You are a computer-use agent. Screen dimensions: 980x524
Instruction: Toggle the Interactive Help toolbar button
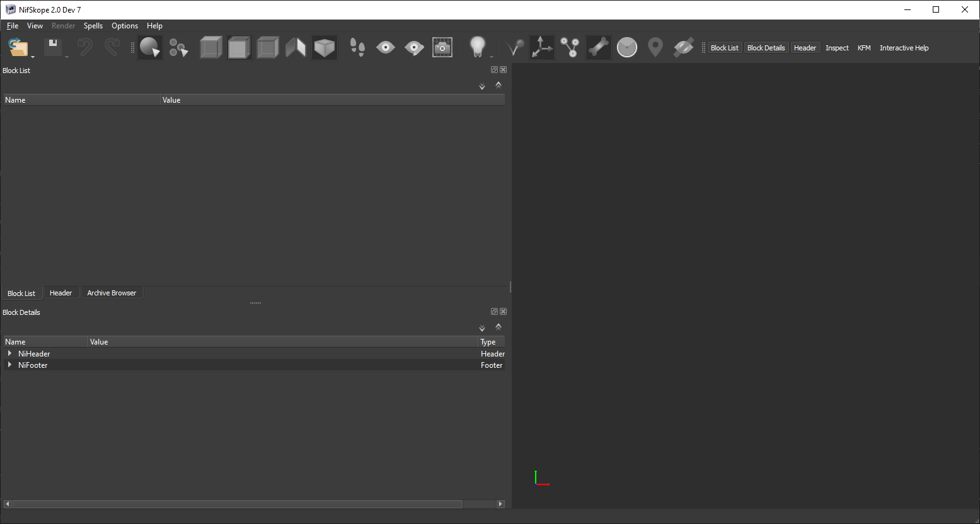click(x=904, y=48)
